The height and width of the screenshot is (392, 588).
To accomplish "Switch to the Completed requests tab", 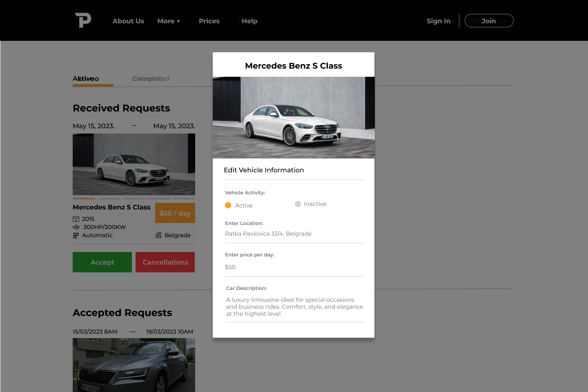I will click(x=151, y=78).
